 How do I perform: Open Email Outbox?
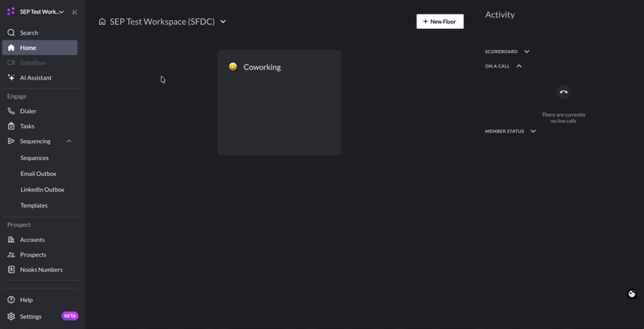tap(39, 174)
